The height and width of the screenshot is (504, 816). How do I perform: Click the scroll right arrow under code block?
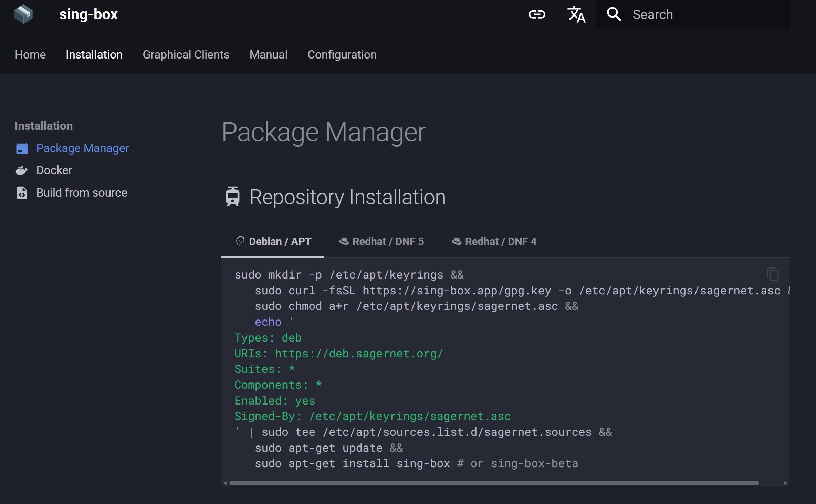(785, 483)
